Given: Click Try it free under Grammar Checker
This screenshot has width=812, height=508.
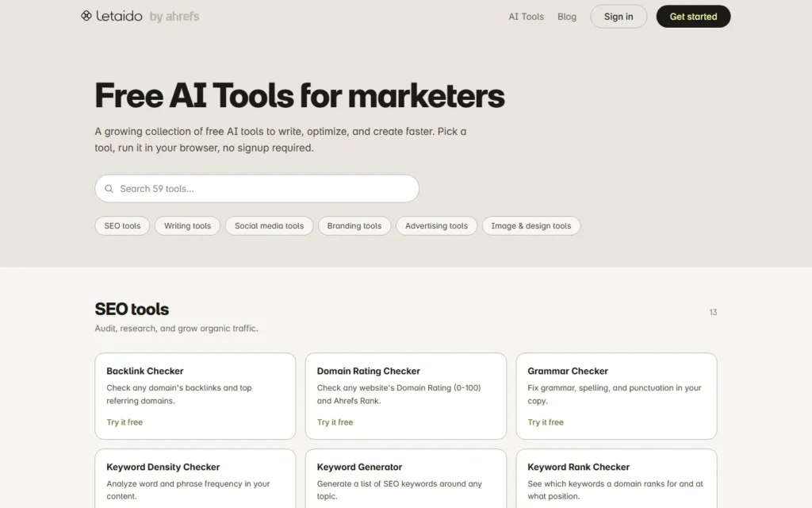Looking at the screenshot, I should click(x=546, y=422).
